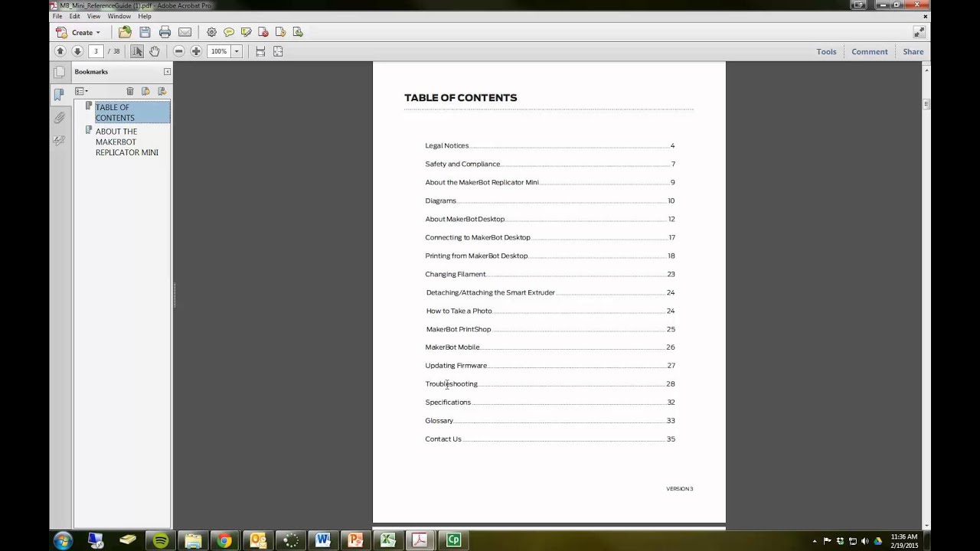This screenshot has width=980, height=551.
Task: Click the Glossary contents entry
Action: [x=439, y=421]
